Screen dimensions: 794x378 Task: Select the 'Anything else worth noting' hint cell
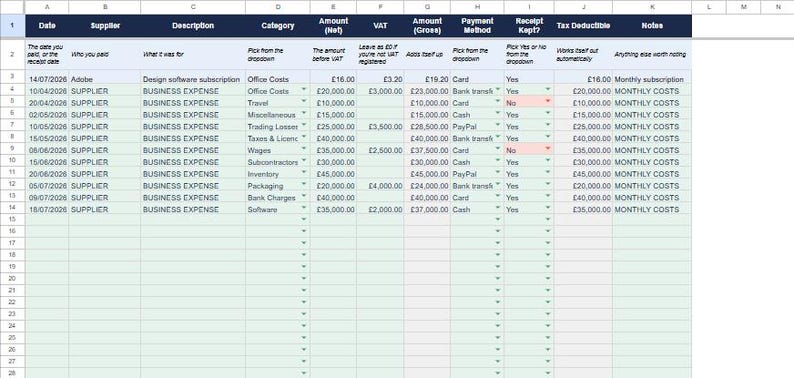point(652,54)
